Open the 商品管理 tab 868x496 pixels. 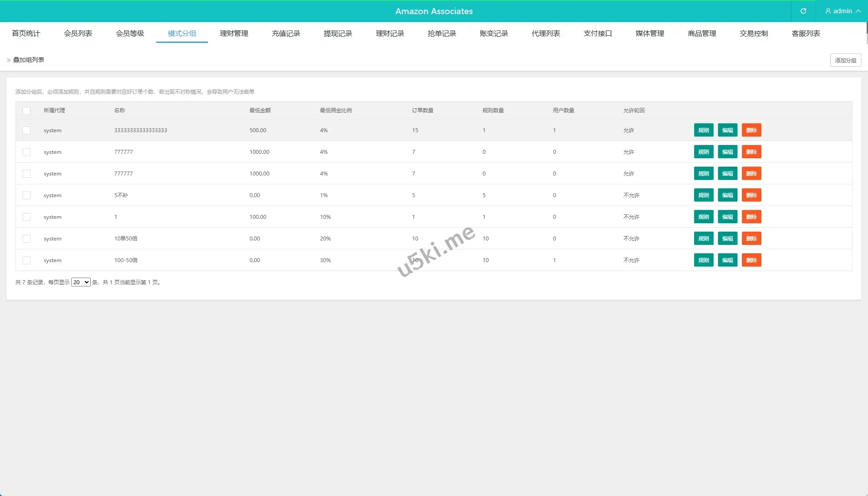pos(702,34)
